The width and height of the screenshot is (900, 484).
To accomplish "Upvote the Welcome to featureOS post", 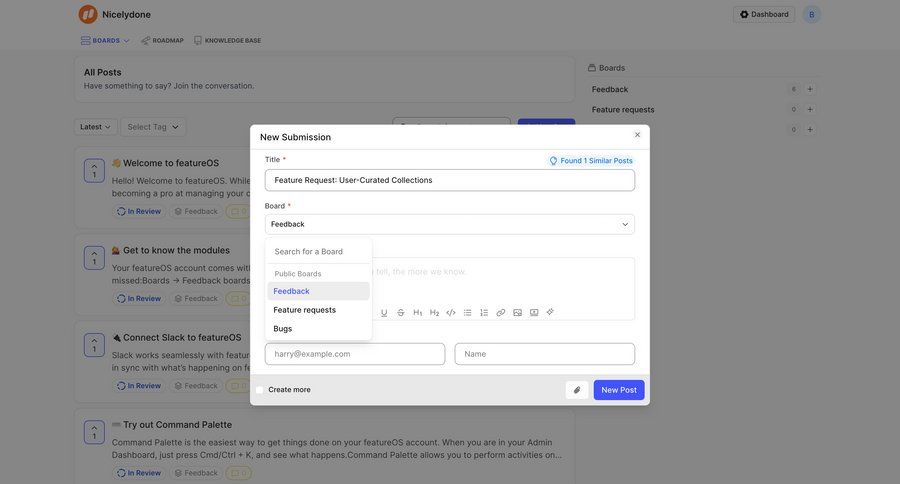I will click(x=94, y=171).
